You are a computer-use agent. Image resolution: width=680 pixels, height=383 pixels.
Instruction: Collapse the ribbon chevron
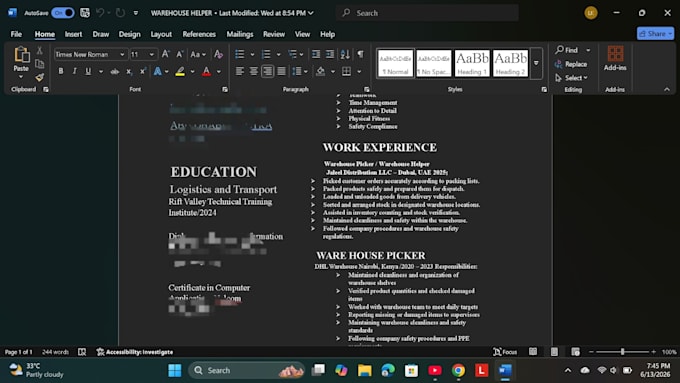(667, 89)
